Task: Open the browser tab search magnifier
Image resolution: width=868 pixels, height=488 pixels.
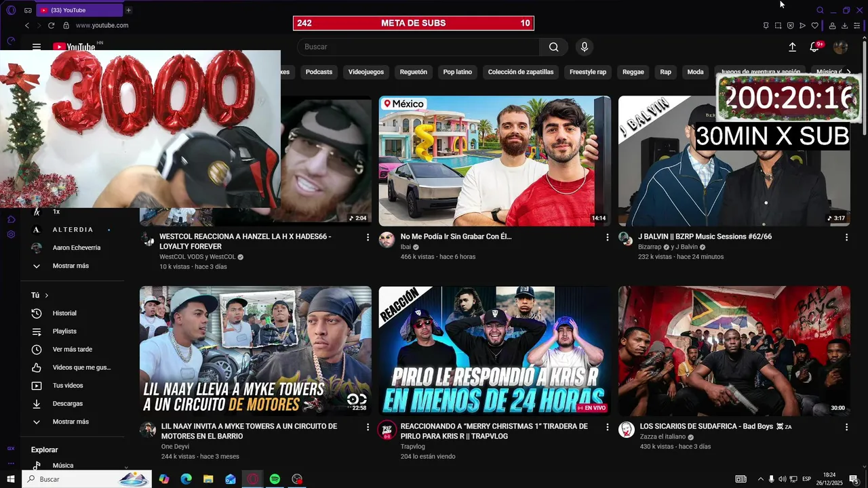Action: (820, 10)
